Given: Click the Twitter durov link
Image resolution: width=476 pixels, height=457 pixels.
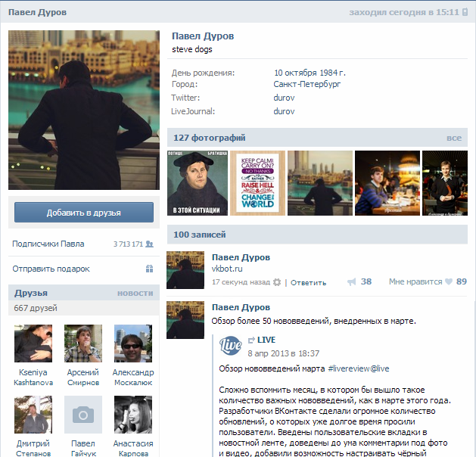Looking at the screenshot, I should point(284,98).
